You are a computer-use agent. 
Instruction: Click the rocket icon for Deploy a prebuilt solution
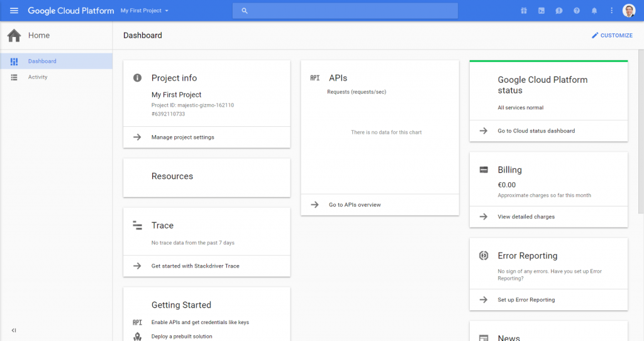click(137, 337)
